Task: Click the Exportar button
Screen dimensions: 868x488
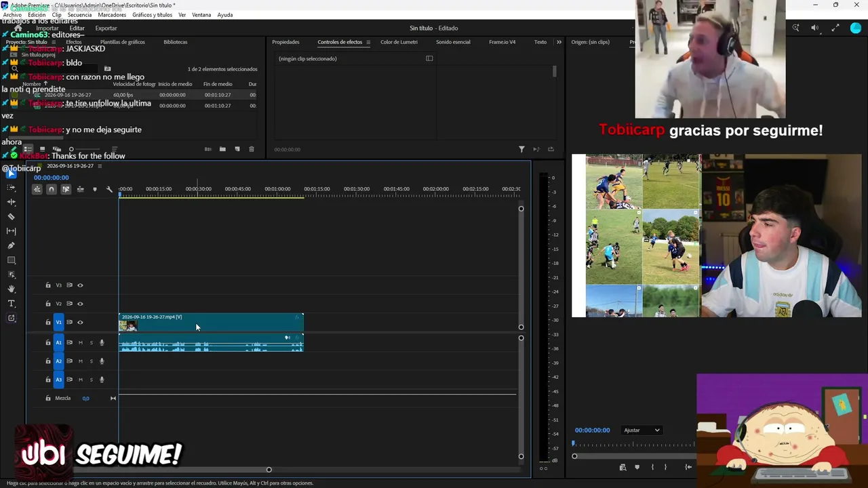Action: [x=106, y=28]
